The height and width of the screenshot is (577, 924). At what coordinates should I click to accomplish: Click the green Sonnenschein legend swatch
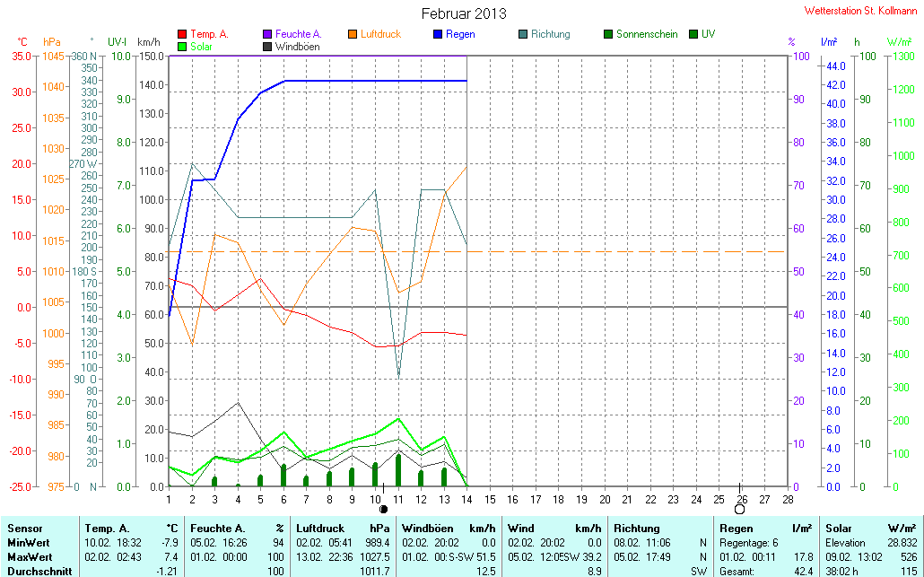point(609,34)
